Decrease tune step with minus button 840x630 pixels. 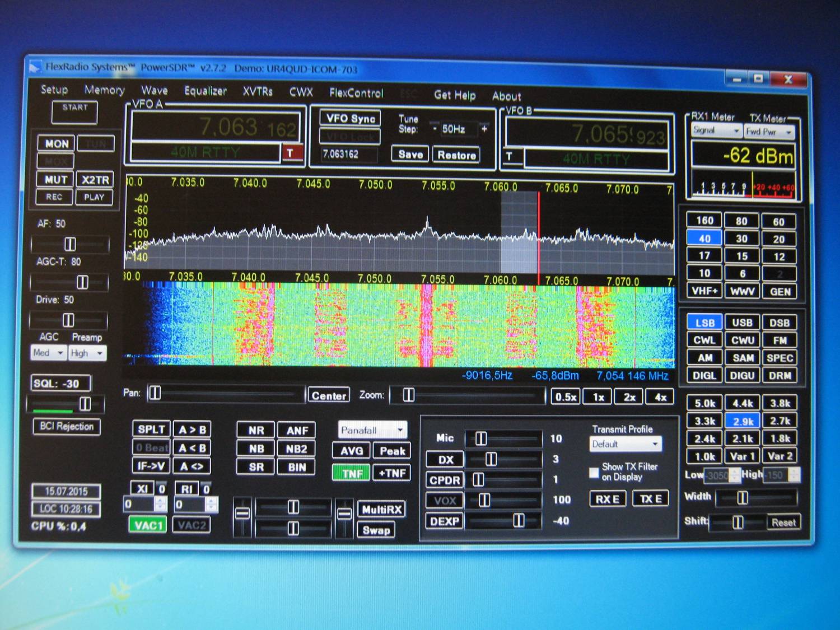435,129
